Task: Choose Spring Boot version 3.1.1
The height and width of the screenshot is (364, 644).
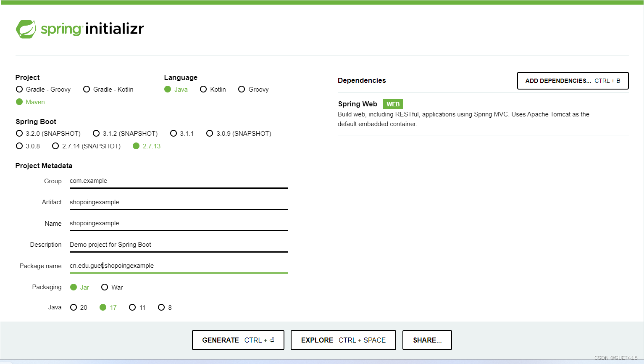Action: pyautogui.click(x=182, y=134)
